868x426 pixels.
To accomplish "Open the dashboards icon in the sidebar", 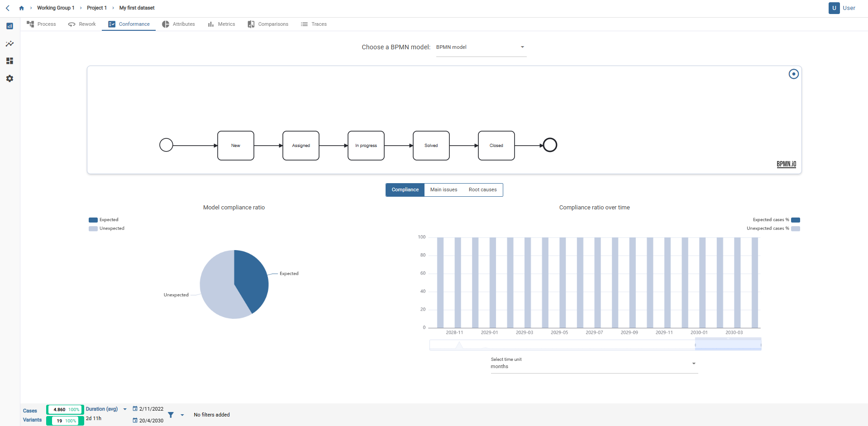I will (10, 26).
